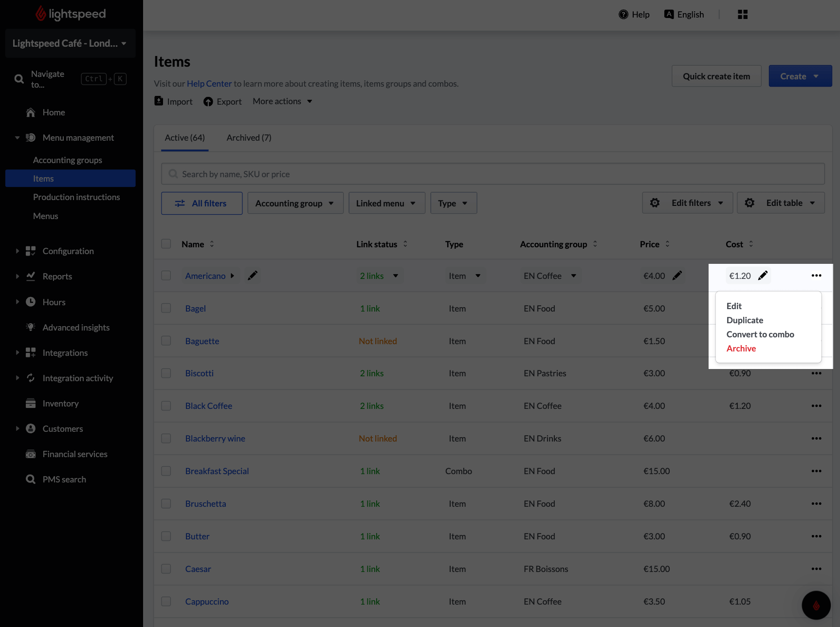Click the Hours clock icon
The width and height of the screenshot is (840, 627).
(31, 302)
